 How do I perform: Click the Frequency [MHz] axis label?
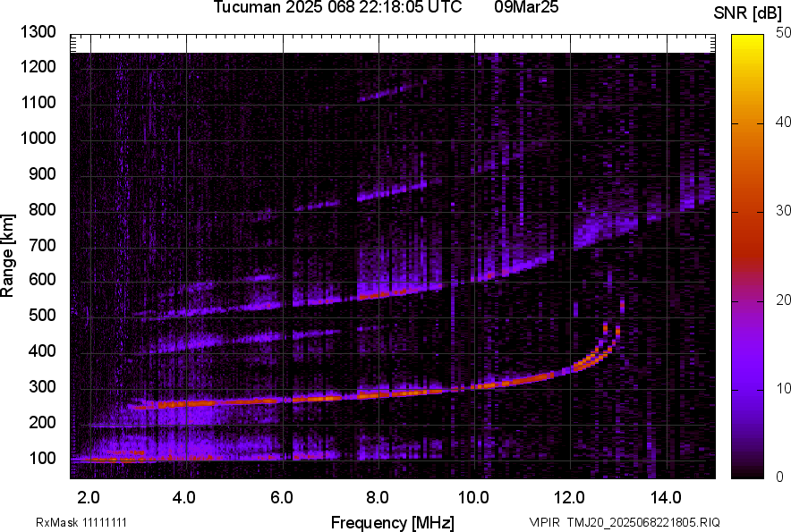(x=392, y=522)
